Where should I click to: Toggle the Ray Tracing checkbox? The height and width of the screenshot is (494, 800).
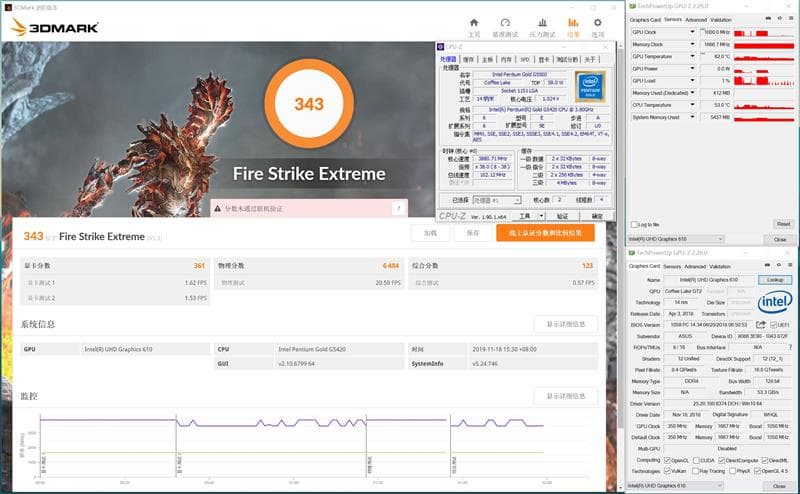click(694, 471)
